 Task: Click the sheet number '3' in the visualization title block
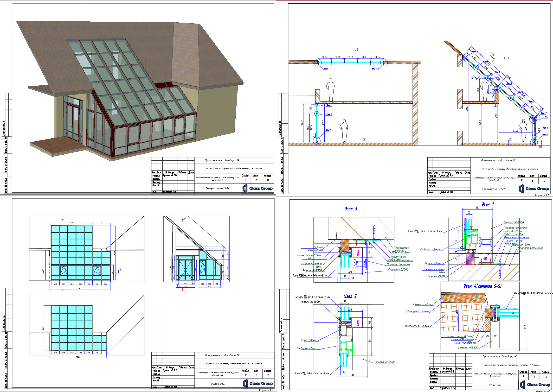point(256,180)
